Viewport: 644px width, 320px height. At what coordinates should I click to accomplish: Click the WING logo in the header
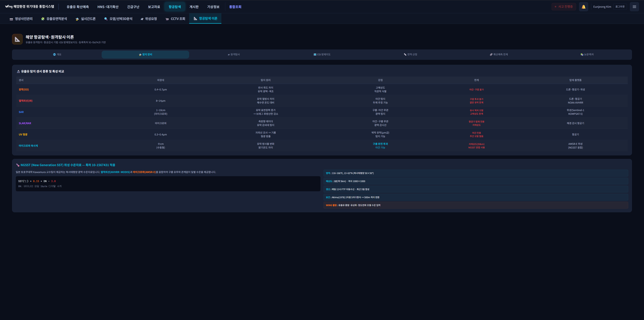(9, 7)
